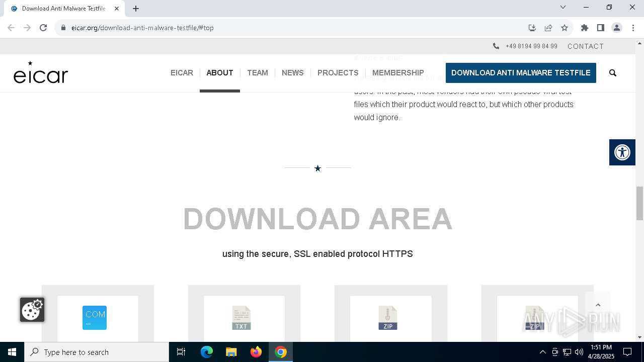644x362 pixels.
Task: Open the cookie settings icon
Action: click(32, 310)
